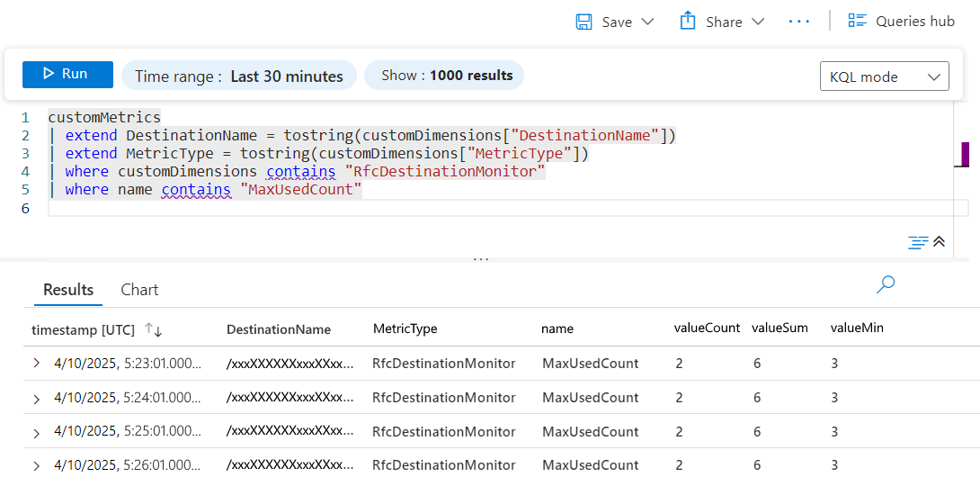Open the KQL mode dropdown
Viewport: 980px width, 477px height.
[x=884, y=76]
